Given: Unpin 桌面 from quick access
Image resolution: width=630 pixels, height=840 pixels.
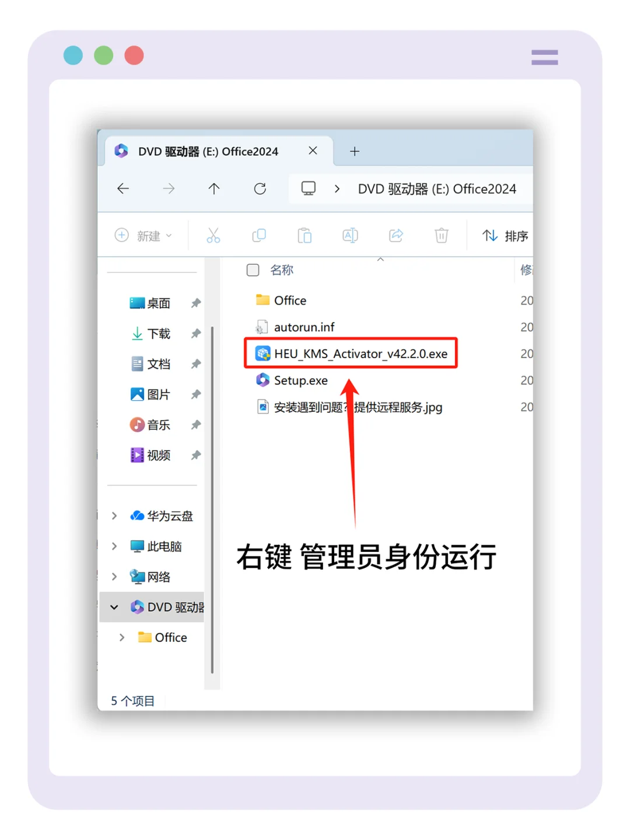Looking at the screenshot, I should (x=195, y=303).
